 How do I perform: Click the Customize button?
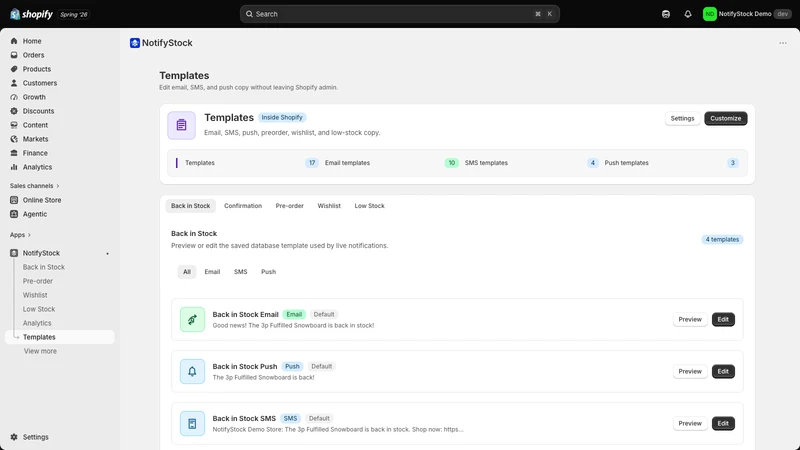[726, 118]
